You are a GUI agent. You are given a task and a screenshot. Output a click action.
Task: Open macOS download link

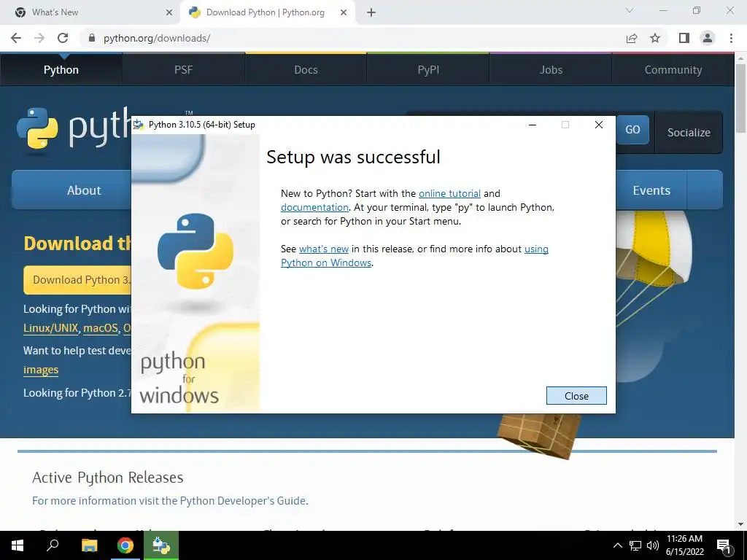tap(101, 328)
